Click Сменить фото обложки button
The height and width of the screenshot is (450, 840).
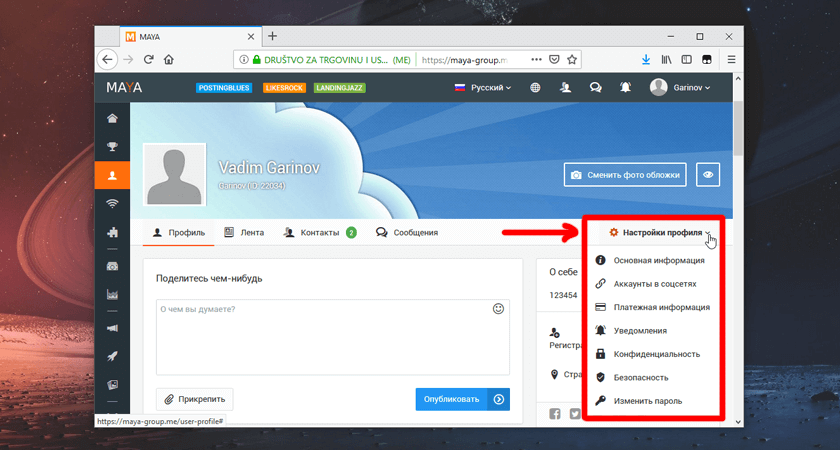point(625,175)
